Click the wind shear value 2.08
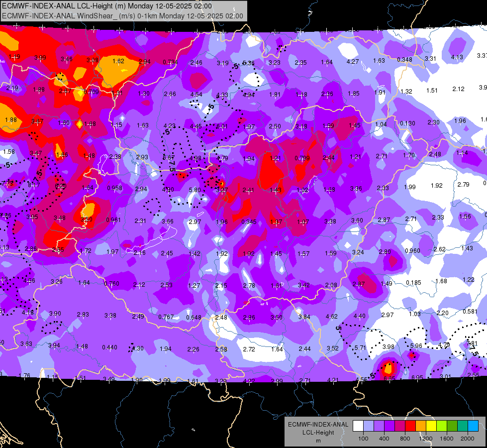This screenshot has height=448, width=487. [x=331, y=285]
